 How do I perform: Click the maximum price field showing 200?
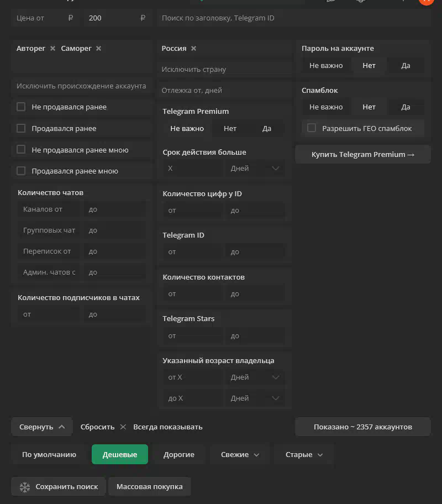(x=117, y=18)
